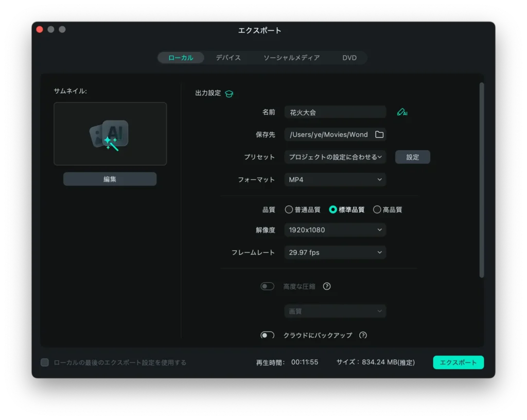Click the 名前 input field containing 花火大会
Screen dimensions: 527x420
335,112
